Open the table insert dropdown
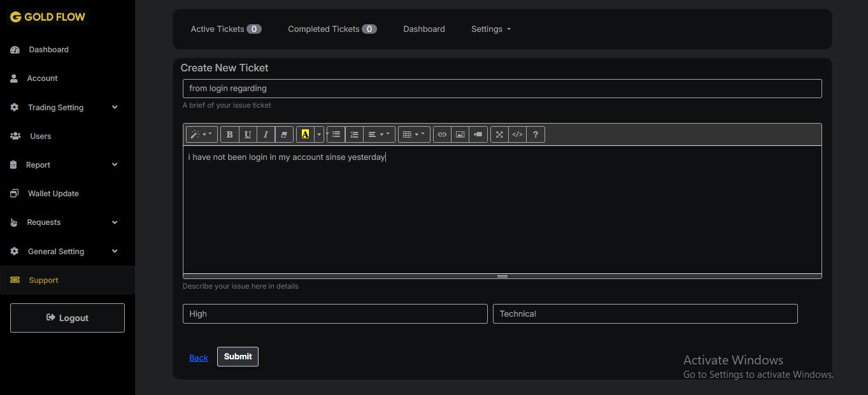 (414, 134)
